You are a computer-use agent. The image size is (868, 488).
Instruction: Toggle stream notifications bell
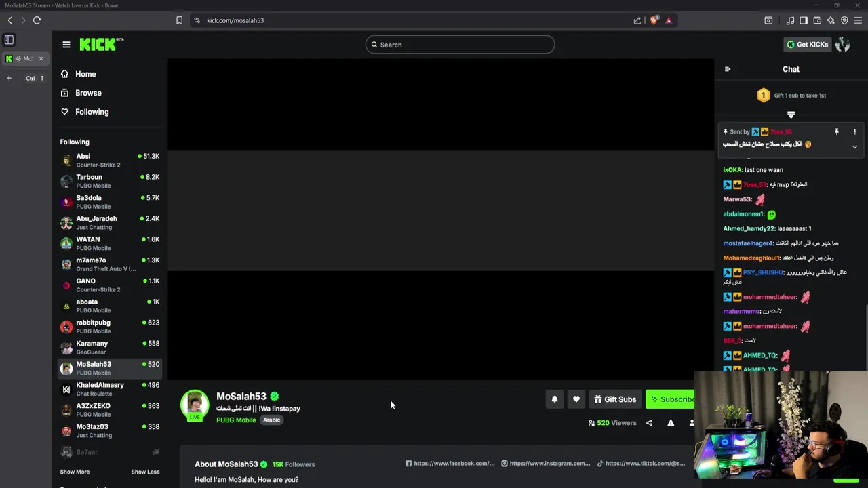(555, 399)
